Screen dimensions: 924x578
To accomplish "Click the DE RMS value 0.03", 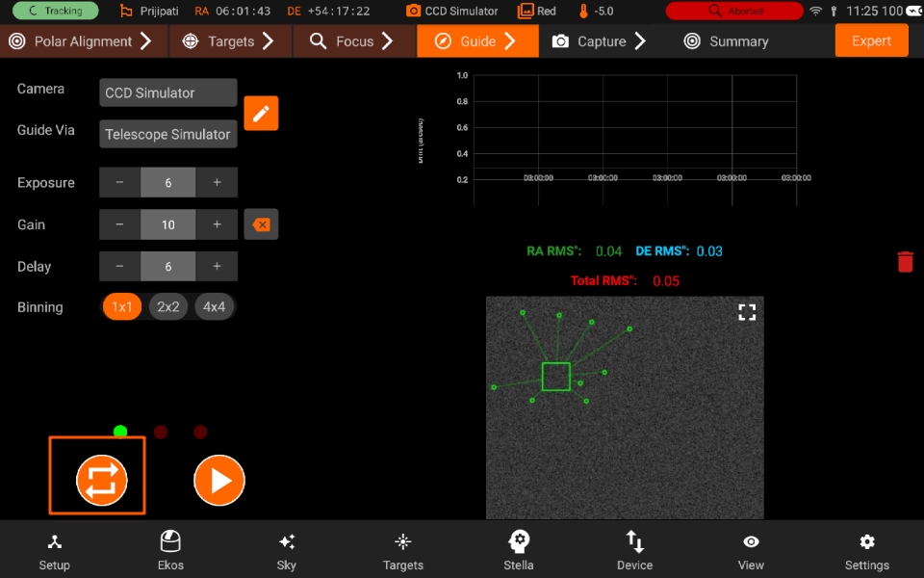I will tap(709, 251).
